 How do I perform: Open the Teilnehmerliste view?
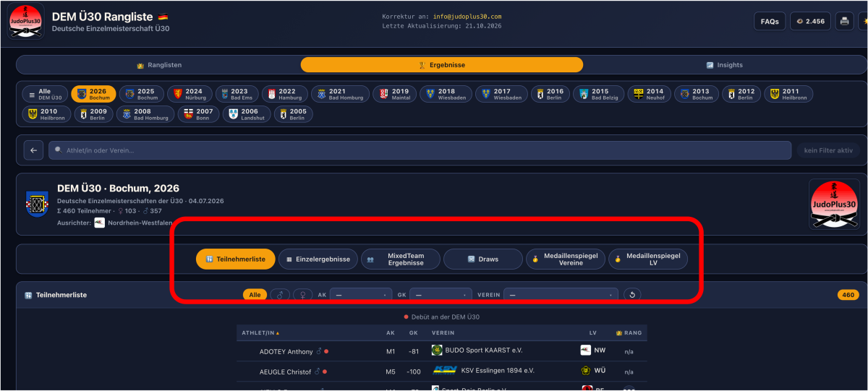point(236,259)
